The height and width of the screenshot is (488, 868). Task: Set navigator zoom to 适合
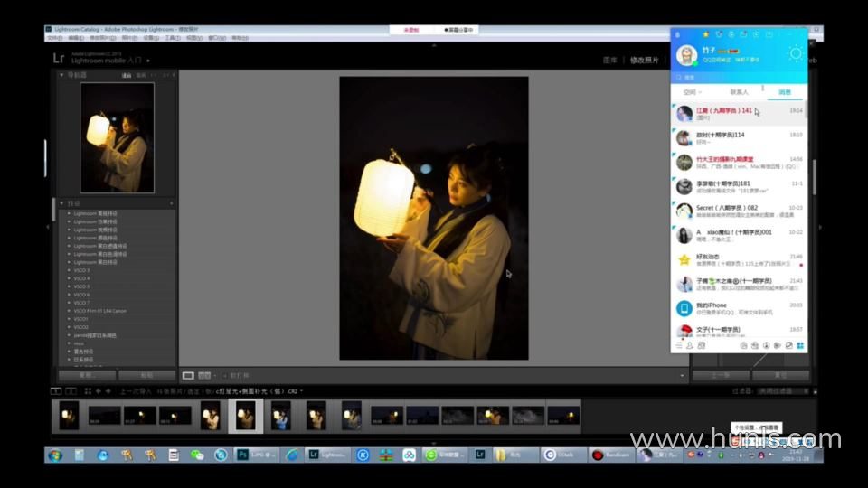tap(127, 75)
